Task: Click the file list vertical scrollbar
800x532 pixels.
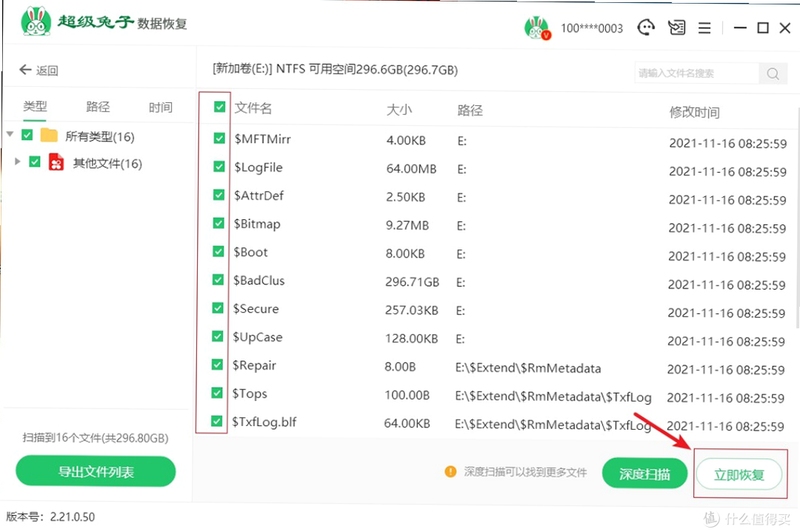Action: tap(797, 219)
